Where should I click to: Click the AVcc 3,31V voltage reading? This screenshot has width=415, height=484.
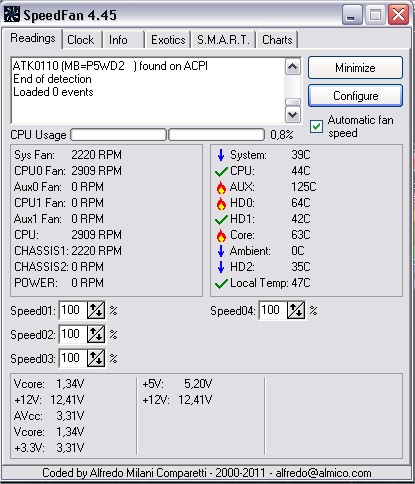pyautogui.click(x=49, y=416)
